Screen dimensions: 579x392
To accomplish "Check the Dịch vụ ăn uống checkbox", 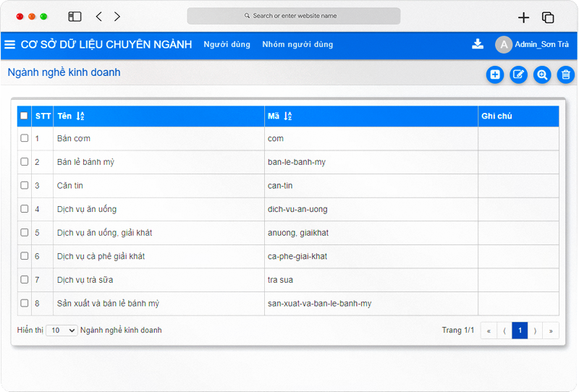I will pyautogui.click(x=25, y=209).
